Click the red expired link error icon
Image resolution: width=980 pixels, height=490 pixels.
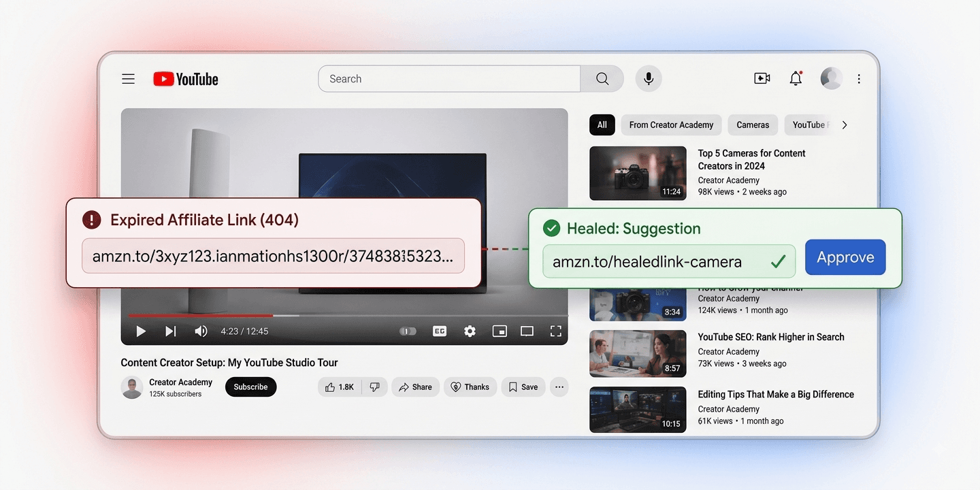pyautogui.click(x=91, y=220)
